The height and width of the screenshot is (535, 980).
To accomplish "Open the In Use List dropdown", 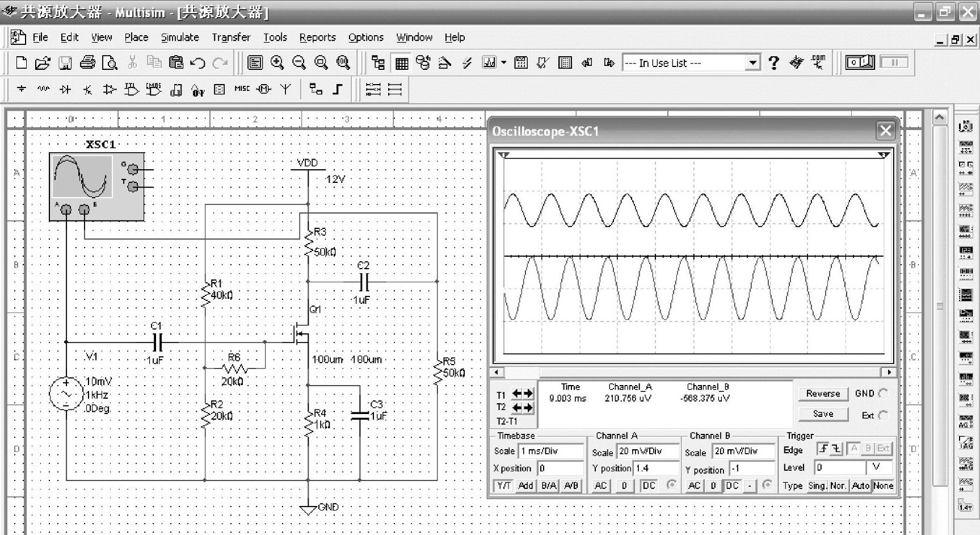I will [752, 62].
